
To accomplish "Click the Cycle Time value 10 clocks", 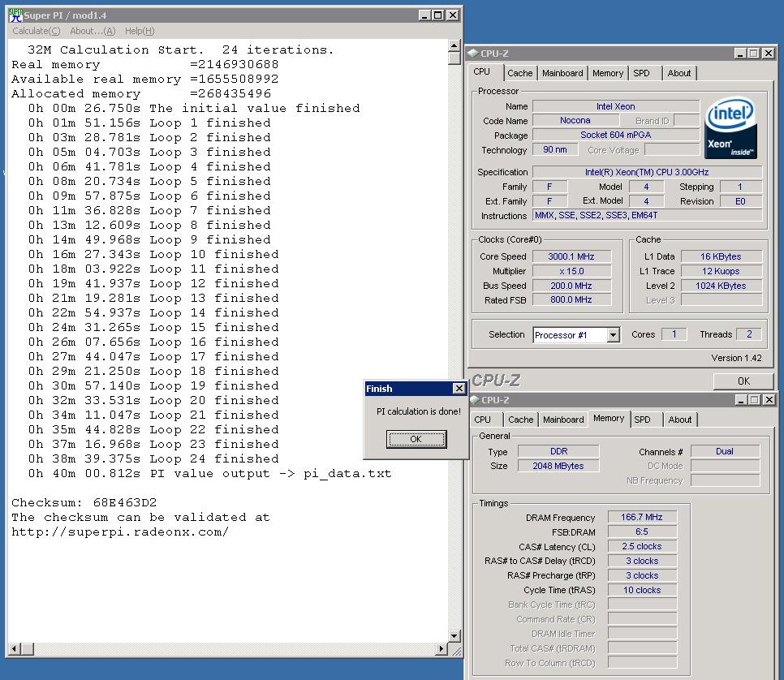I will click(642, 590).
